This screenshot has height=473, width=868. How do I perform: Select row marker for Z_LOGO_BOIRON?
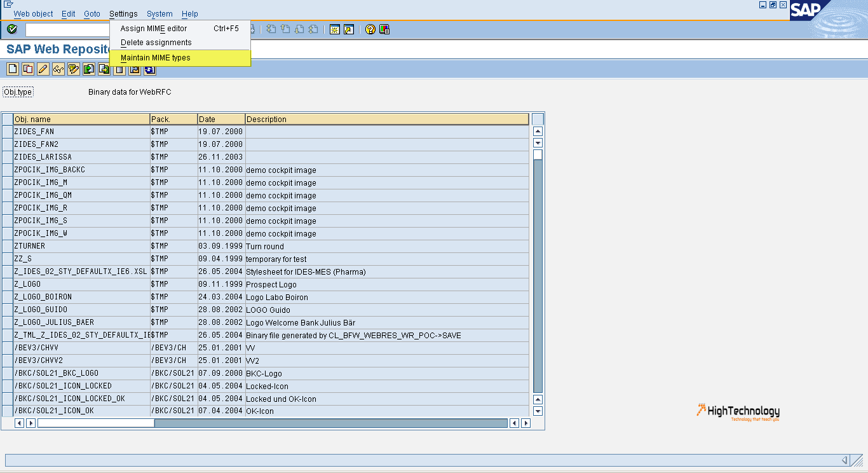click(8, 297)
